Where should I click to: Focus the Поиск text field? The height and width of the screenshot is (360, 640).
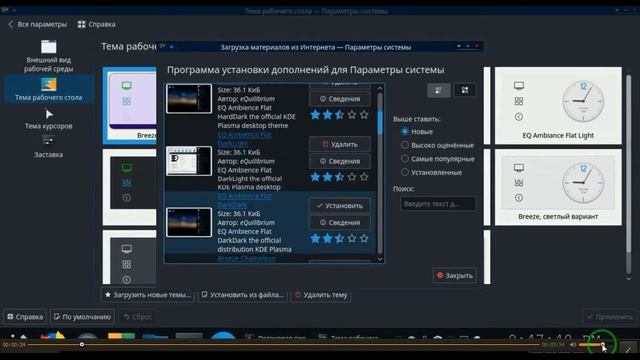tap(438, 204)
